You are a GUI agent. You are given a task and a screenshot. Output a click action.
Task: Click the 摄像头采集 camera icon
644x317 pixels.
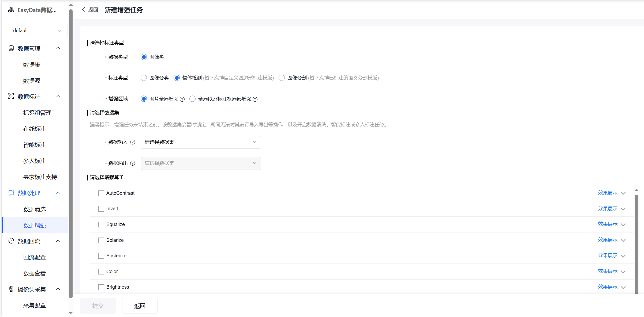click(x=11, y=289)
